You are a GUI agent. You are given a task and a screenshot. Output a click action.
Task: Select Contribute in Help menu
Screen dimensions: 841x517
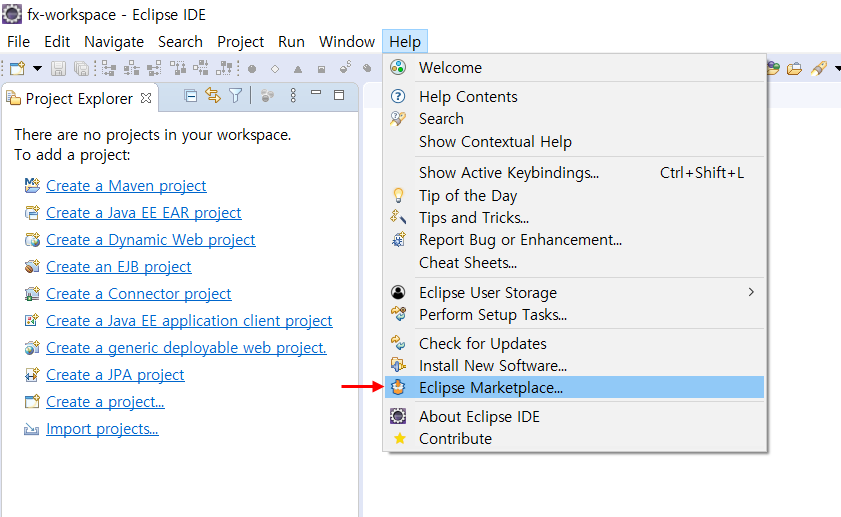(x=574, y=438)
